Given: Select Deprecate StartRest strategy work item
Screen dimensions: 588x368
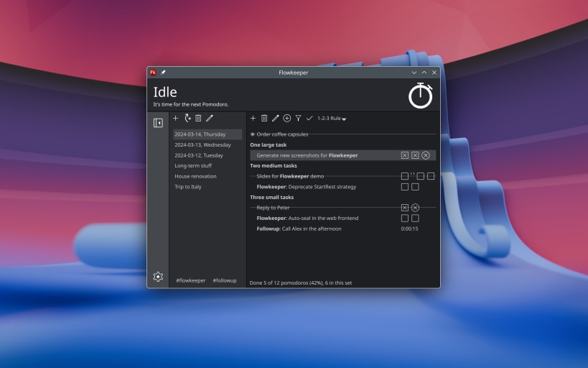Looking at the screenshot, I should [x=343, y=187].
